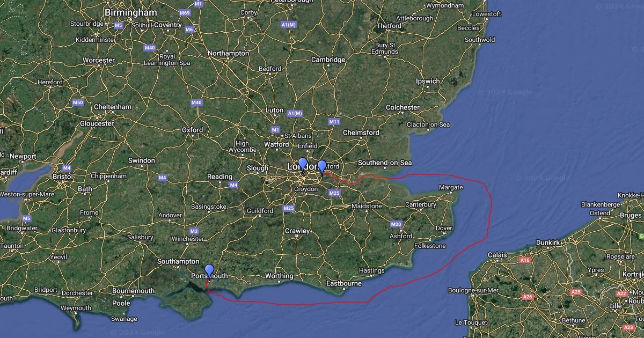Click the A16 road shield near Calais

[x=525, y=260]
